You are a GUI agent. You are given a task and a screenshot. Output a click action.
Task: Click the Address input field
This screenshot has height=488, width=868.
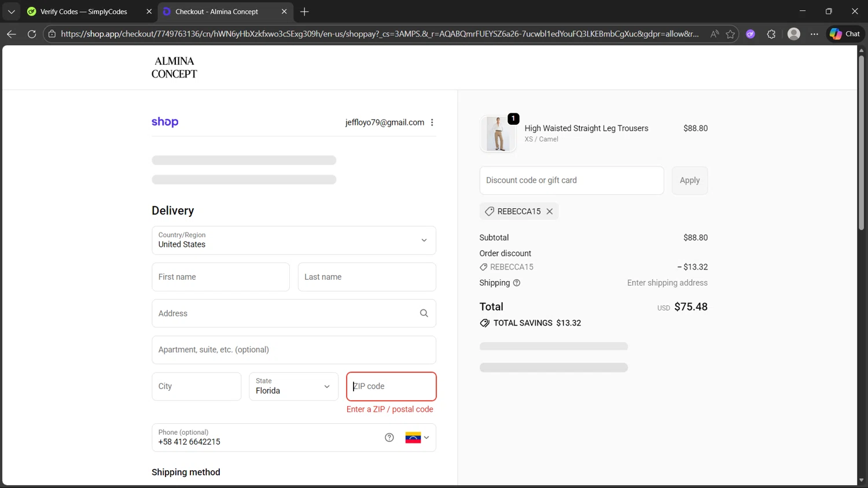(x=294, y=313)
